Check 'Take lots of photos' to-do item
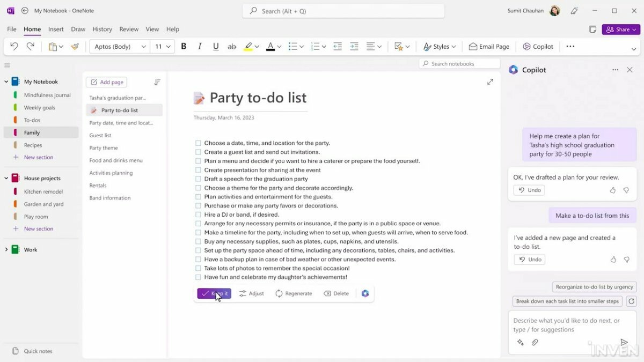Screen dimensions: 644x362 pos(198,268)
